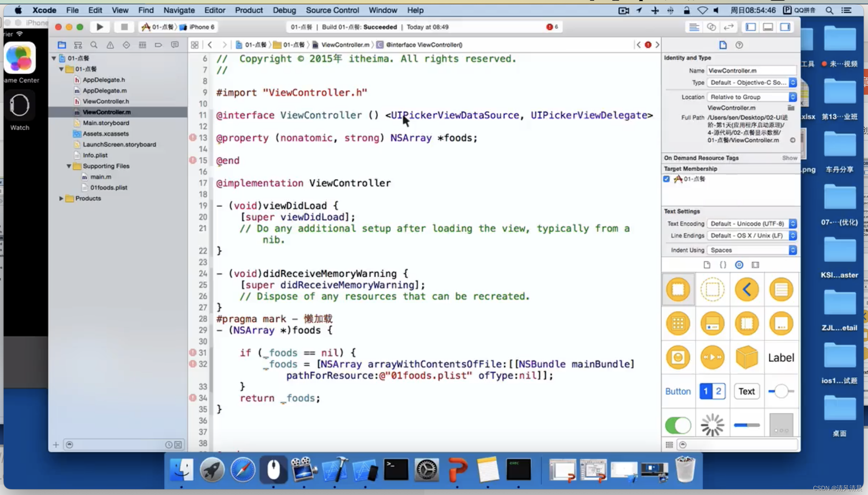
Task: Select the back navigation arrow icon
Action: click(210, 44)
